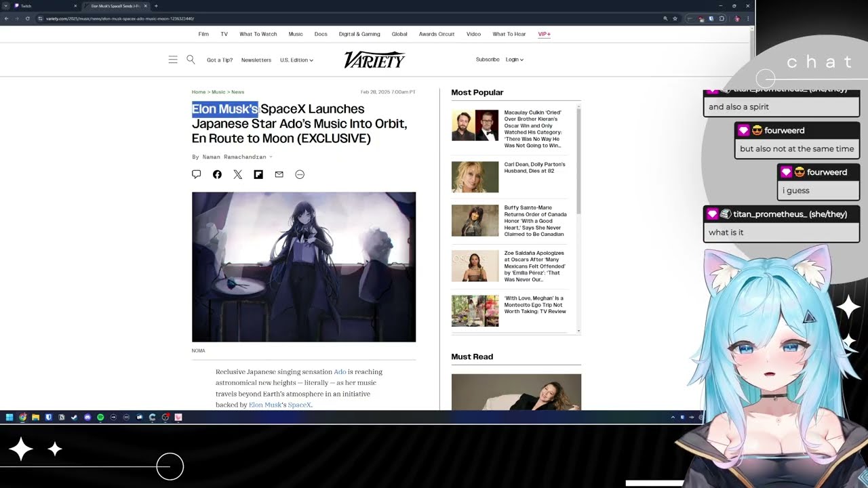Share the article on X
This screenshot has width=868, height=488.
(238, 174)
